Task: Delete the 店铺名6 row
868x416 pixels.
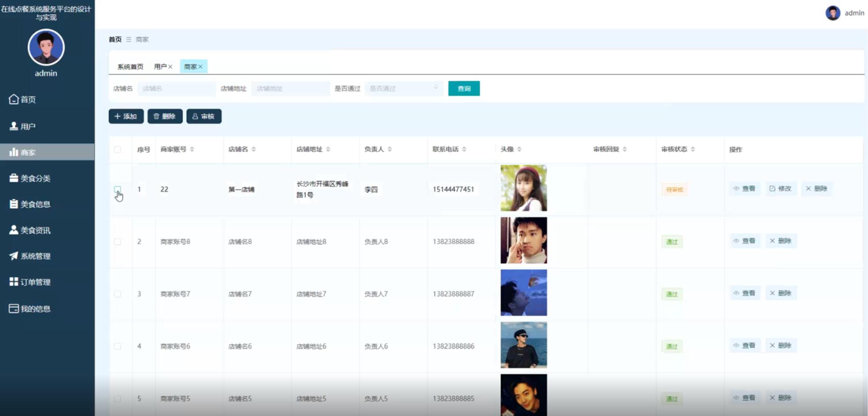Action: point(781,345)
